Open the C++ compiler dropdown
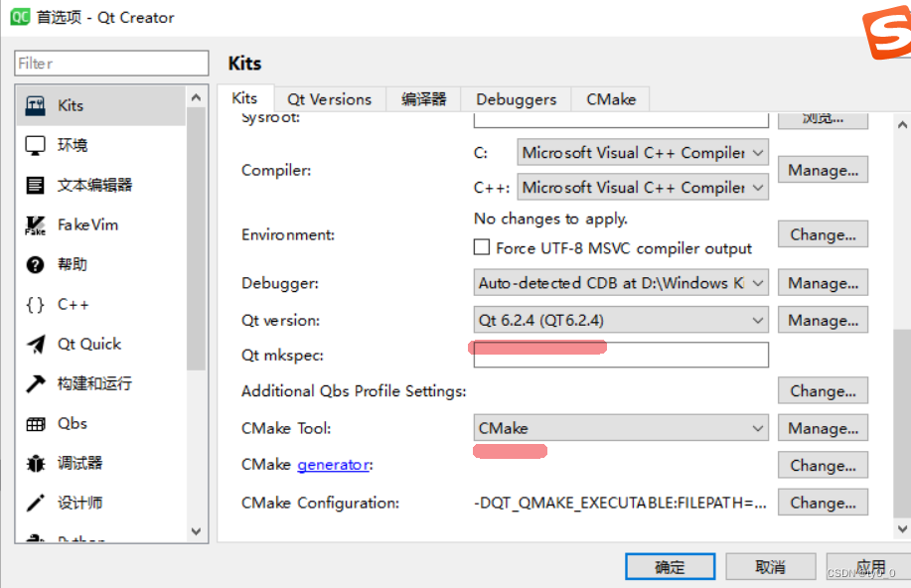911x588 pixels. (643, 188)
